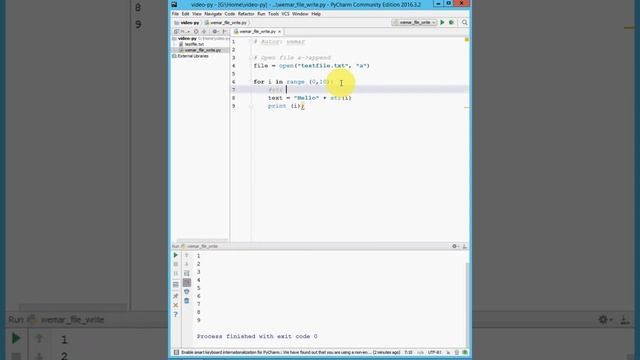Click the Down the stack trace arrow

pyautogui.click(x=187, y=264)
